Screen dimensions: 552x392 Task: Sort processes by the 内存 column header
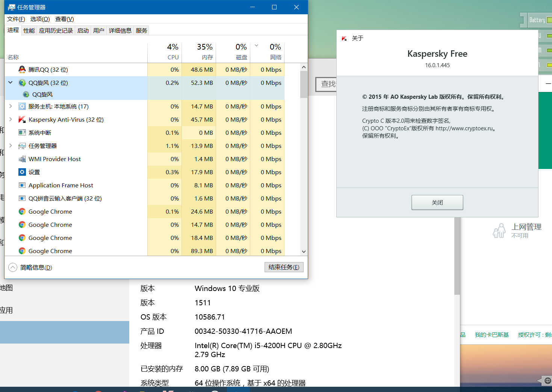tap(199, 52)
